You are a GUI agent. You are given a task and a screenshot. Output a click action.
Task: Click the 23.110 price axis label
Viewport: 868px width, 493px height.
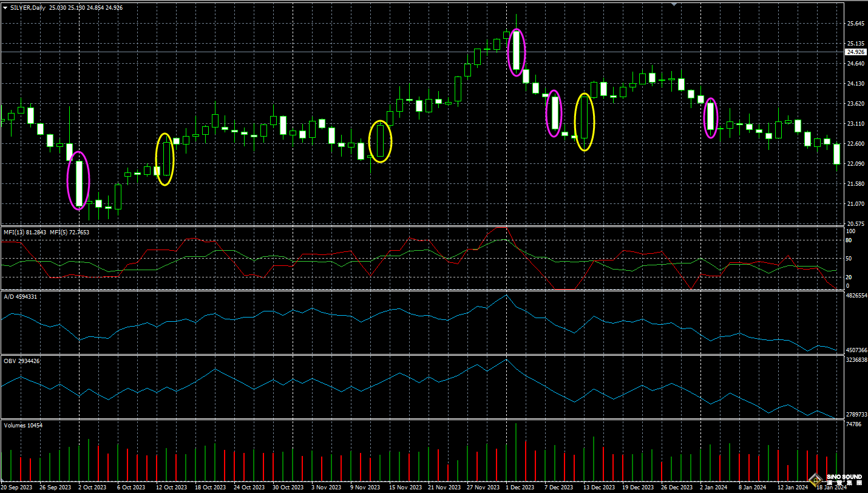[x=855, y=124]
